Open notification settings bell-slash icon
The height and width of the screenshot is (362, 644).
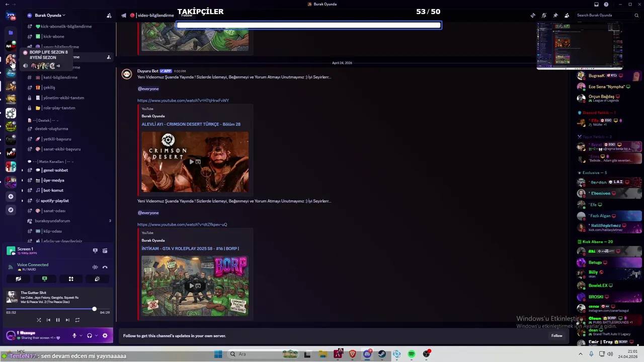pyautogui.click(x=544, y=16)
